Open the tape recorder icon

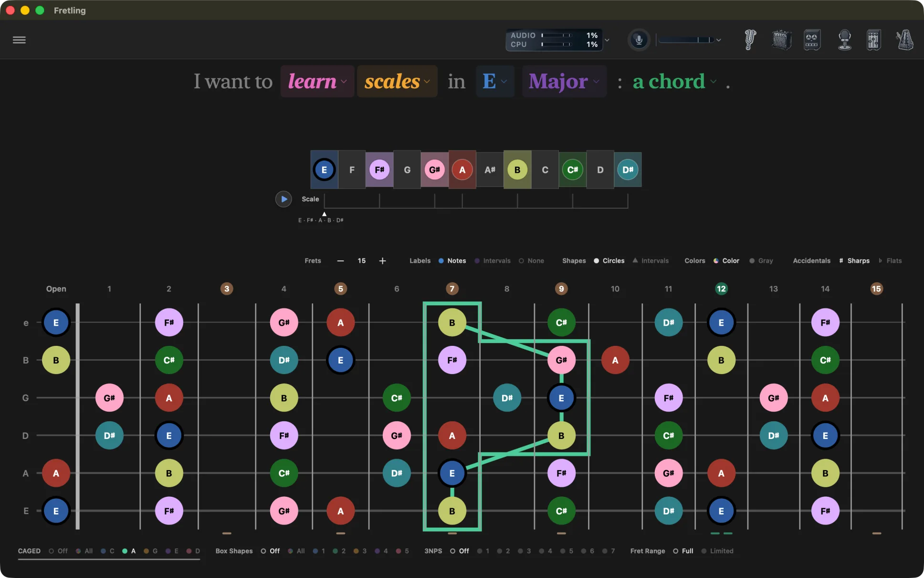tap(812, 40)
